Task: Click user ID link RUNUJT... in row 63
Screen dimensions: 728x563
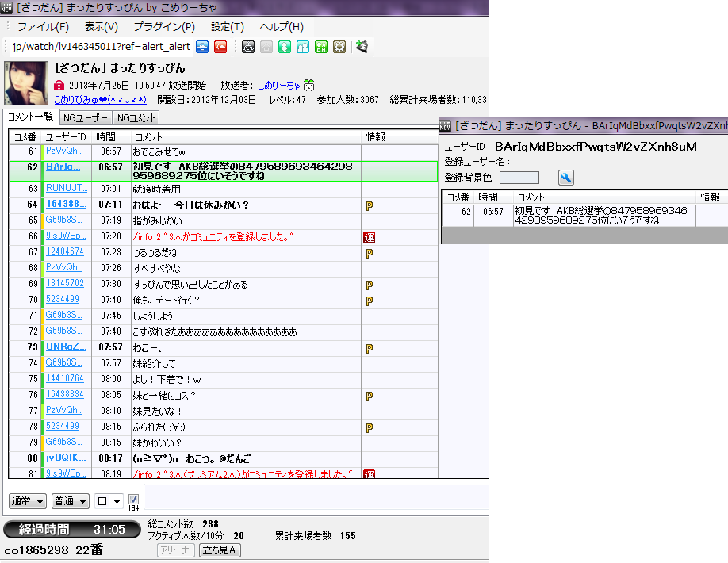Action: point(67,188)
